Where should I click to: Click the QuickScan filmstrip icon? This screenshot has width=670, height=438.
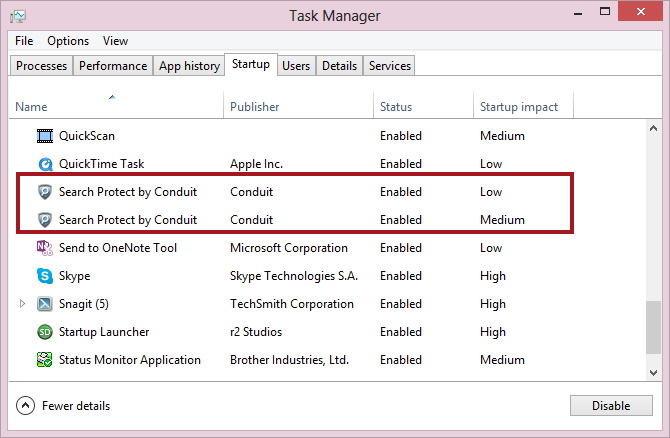(45, 136)
